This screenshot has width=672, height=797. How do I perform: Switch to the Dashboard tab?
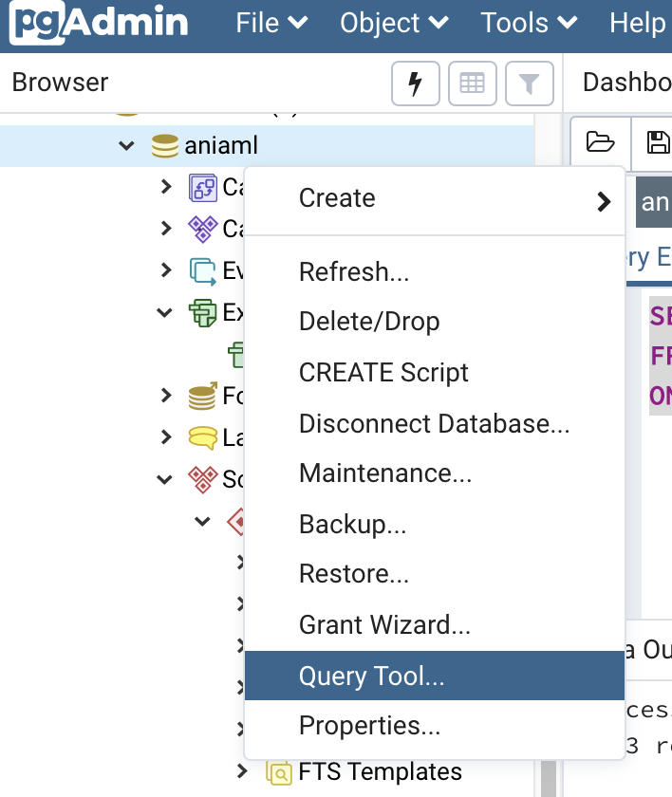pos(626,83)
